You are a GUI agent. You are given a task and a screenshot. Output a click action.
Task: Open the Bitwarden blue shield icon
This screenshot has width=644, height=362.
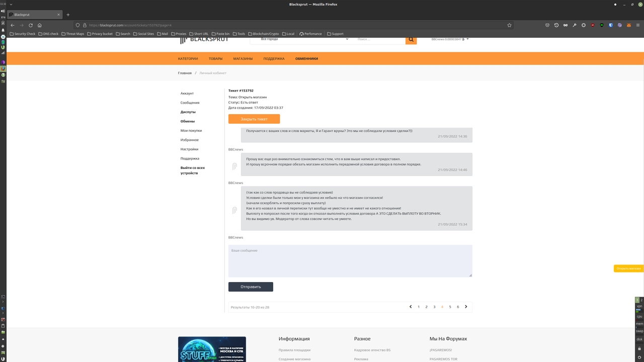pos(611,25)
